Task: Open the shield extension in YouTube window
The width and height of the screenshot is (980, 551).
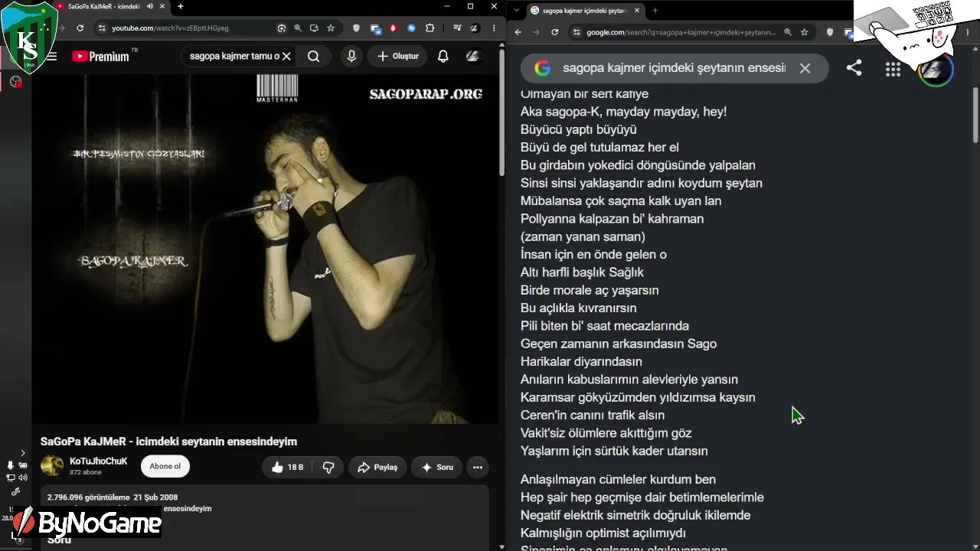Action: (x=356, y=28)
